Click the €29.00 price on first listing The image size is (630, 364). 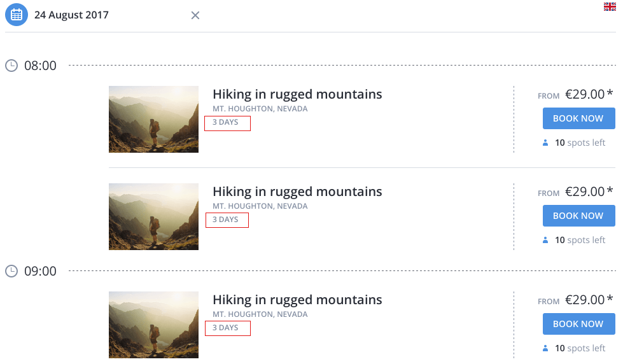pos(585,94)
